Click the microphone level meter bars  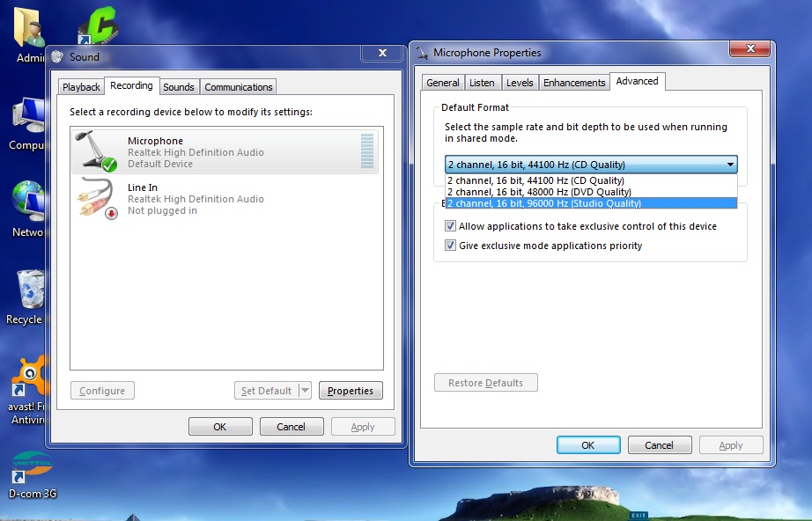tap(366, 150)
